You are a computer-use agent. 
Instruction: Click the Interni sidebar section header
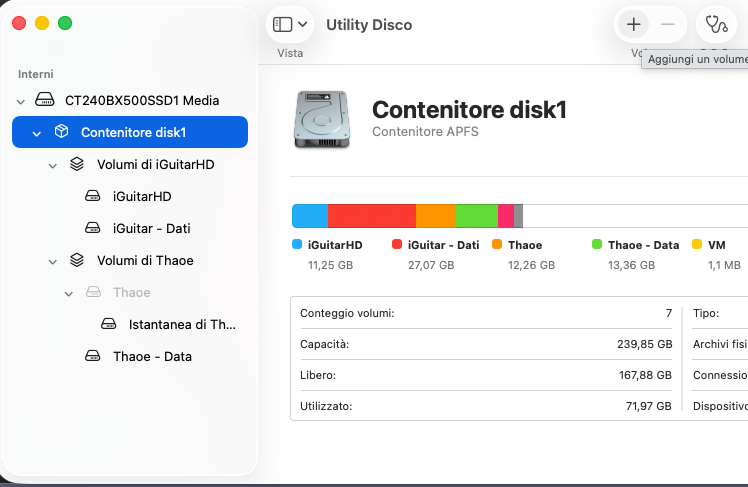36,74
